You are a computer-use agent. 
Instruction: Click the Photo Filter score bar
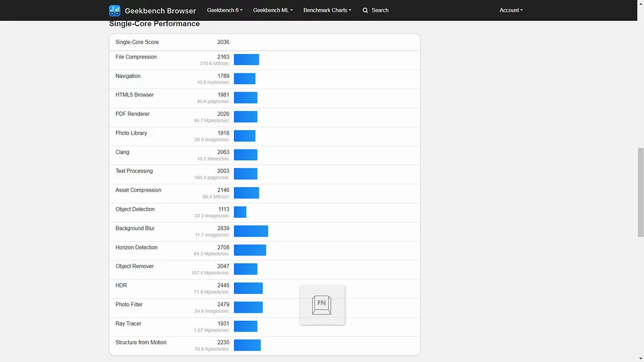coord(248,307)
